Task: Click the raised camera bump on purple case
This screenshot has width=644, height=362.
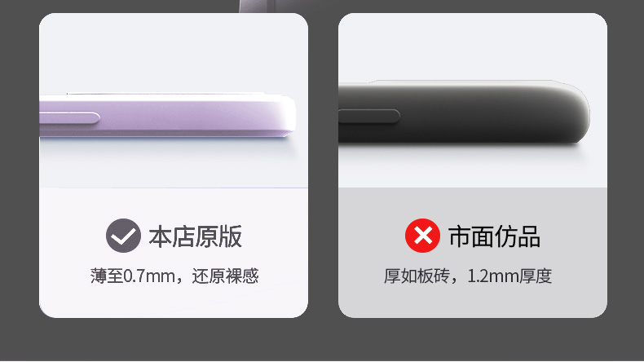Action: pos(165,94)
